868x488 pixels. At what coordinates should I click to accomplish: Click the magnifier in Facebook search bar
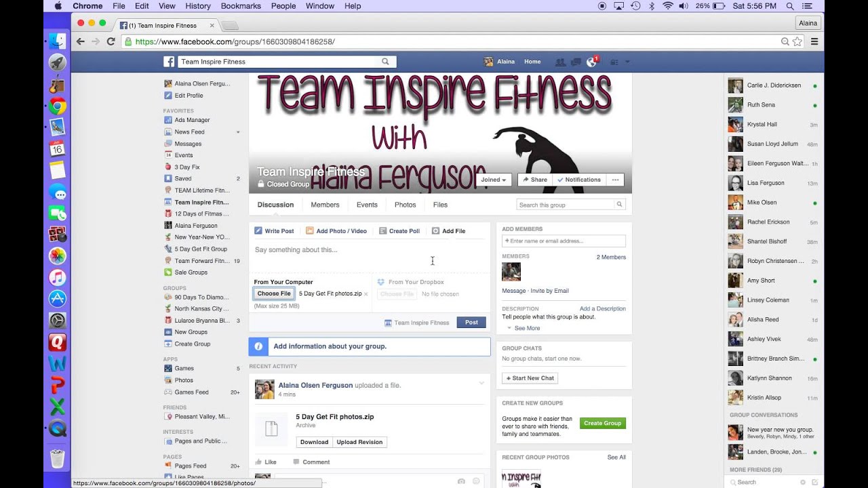click(x=385, y=62)
